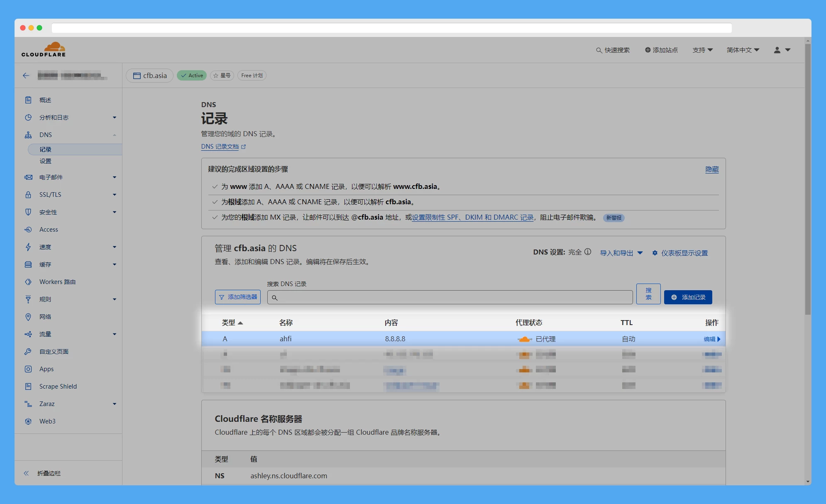The image size is (826, 504).
Task: Click the page vertical scrollbar
Action: 807,179
